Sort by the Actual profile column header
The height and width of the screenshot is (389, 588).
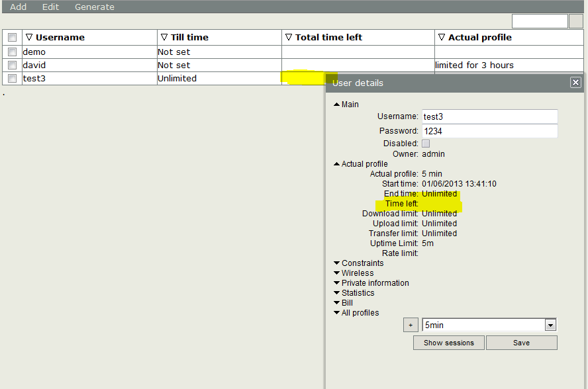[509, 38]
